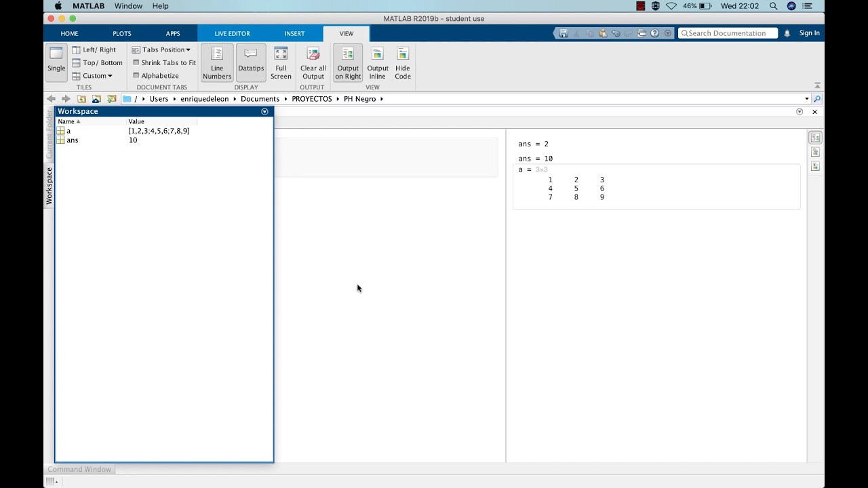Go back with folder back arrow

tap(51, 98)
